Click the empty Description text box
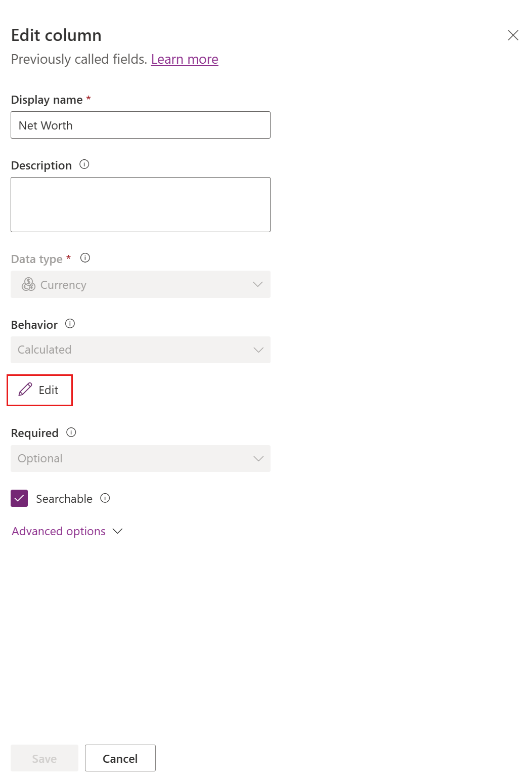The image size is (532, 779). (140, 204)
